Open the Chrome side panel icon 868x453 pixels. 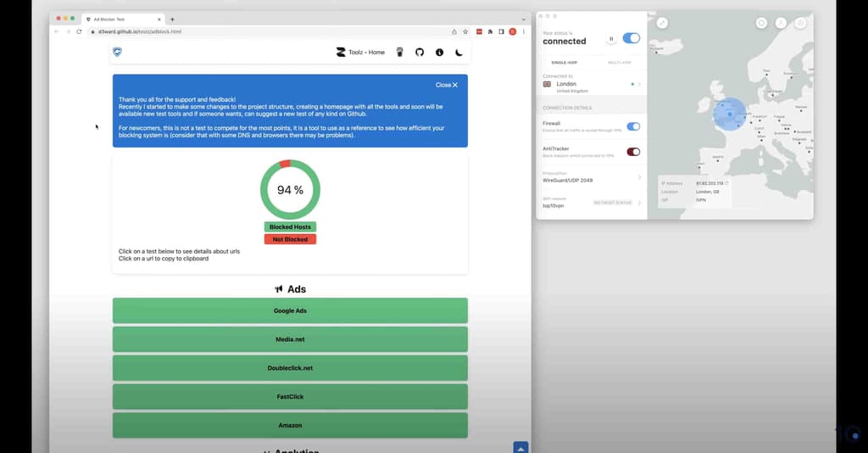pyautogui.click(x=502, y=31)
